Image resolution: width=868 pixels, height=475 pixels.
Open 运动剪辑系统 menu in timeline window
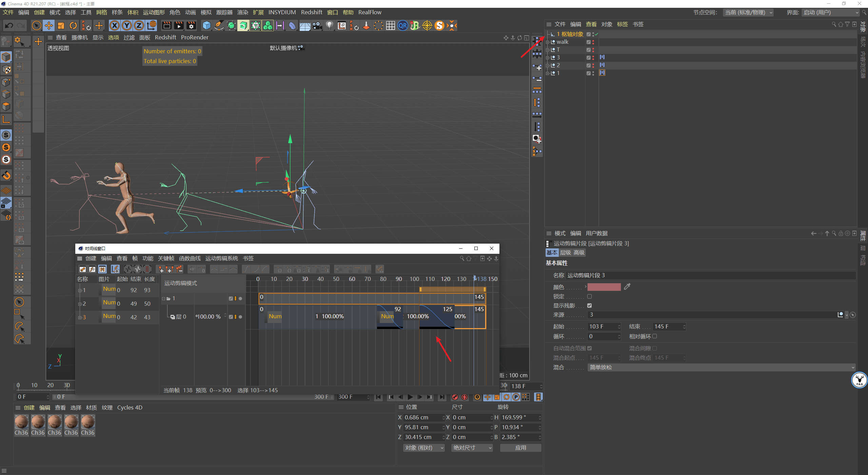[x=221, y=259]
